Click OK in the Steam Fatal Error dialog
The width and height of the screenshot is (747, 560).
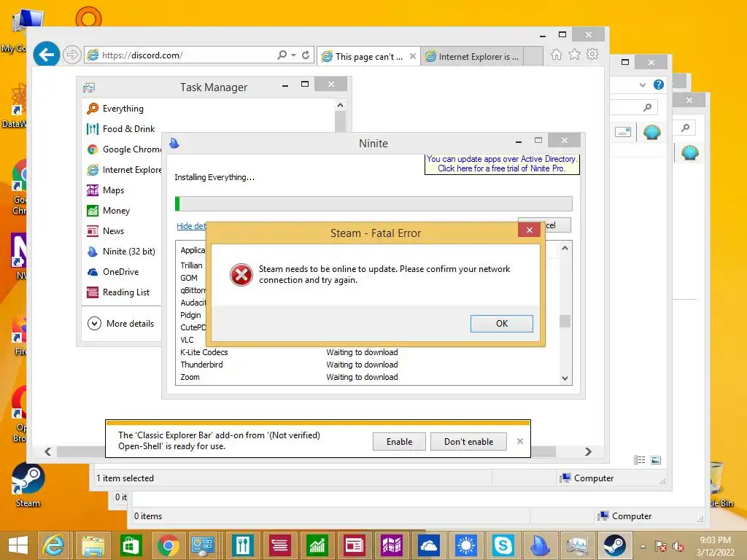click(x=501, y=323)
